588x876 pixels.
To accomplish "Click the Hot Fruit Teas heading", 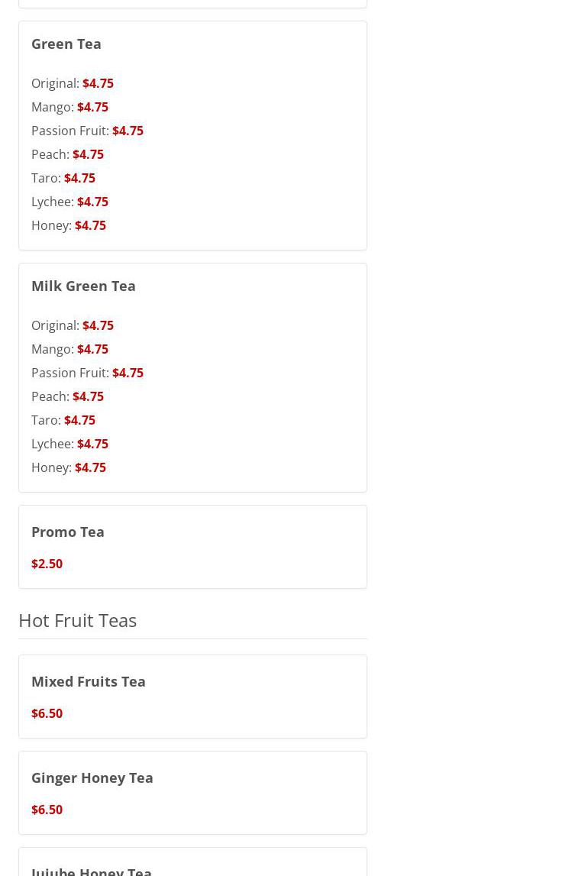I will coord(78,620).
